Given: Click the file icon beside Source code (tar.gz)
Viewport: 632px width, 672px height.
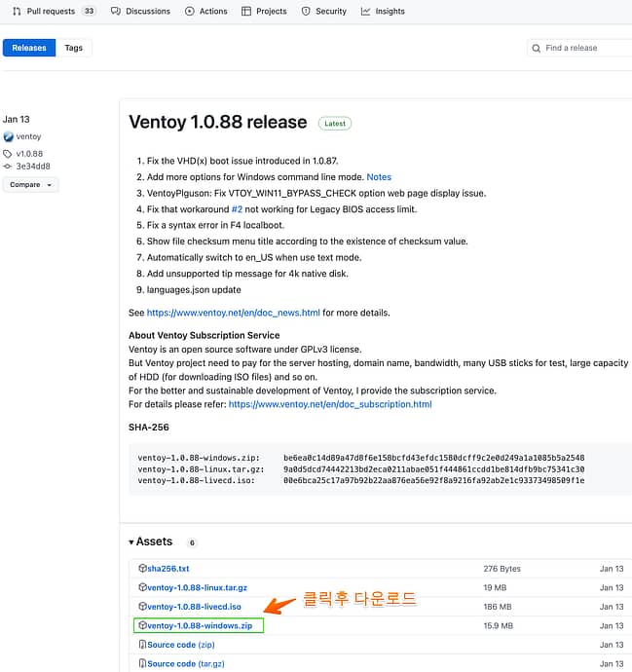Looking at the screenshot, I should pos(143,663).
